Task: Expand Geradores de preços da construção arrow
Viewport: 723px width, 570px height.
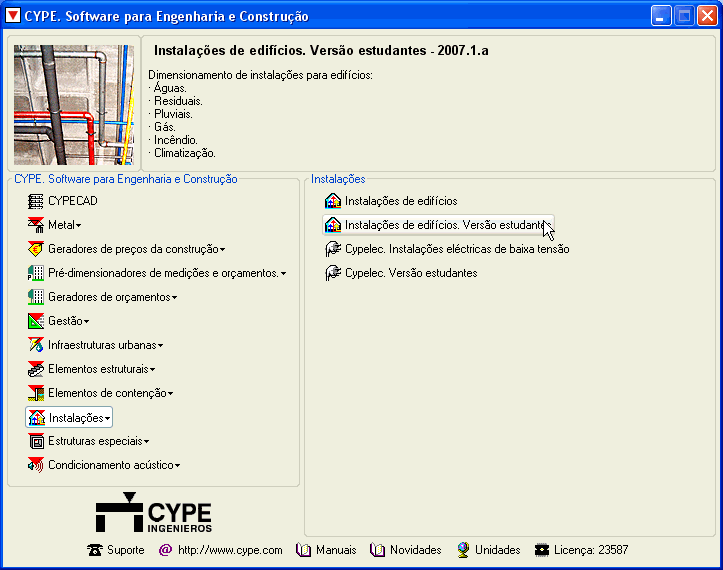Action: pos(222,249)
